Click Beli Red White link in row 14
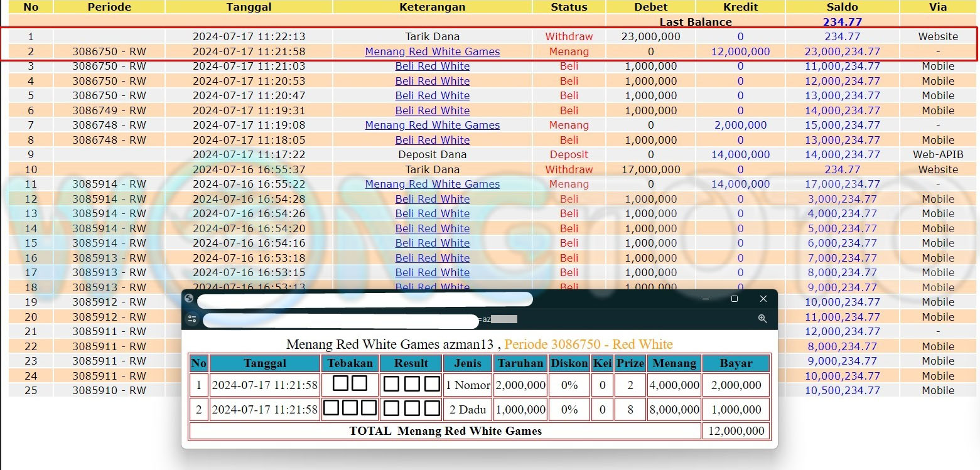Image resolution: width=980 pixels, height=470 pixels. (x=432, y=228)
